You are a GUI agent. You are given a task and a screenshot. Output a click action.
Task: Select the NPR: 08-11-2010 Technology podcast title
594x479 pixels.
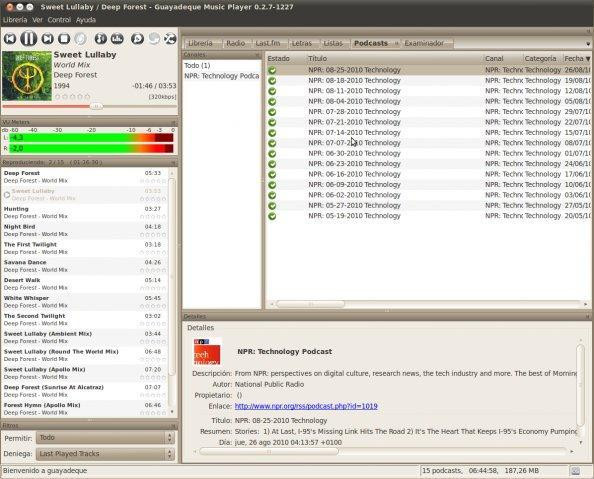(354, 91)
